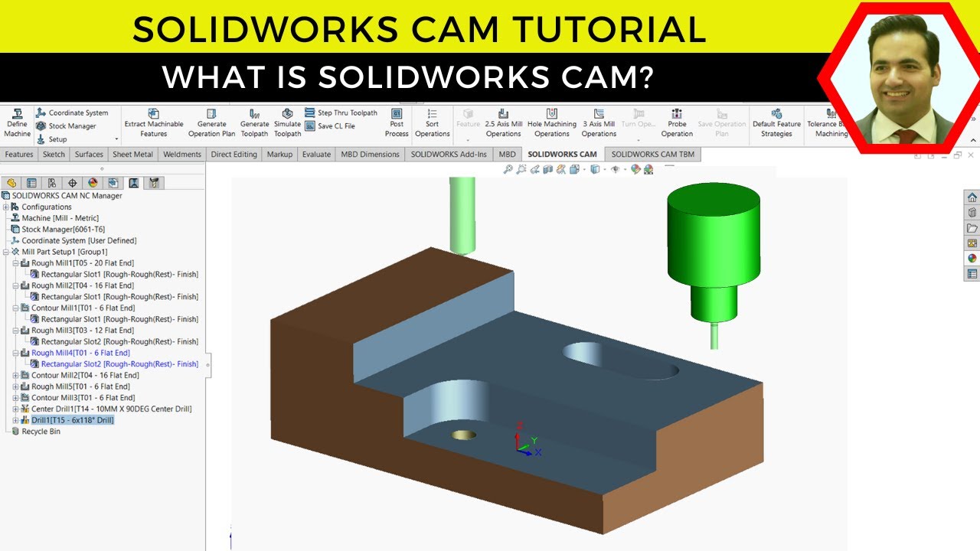
Task: Add 3 Axis Mill Operations
Action: (x=599, y=122)
